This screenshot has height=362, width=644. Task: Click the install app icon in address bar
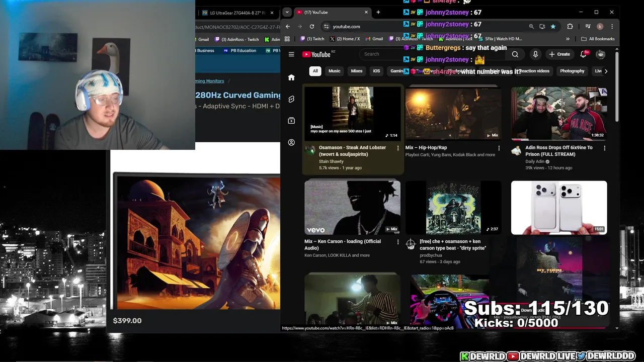click(542, 26)
